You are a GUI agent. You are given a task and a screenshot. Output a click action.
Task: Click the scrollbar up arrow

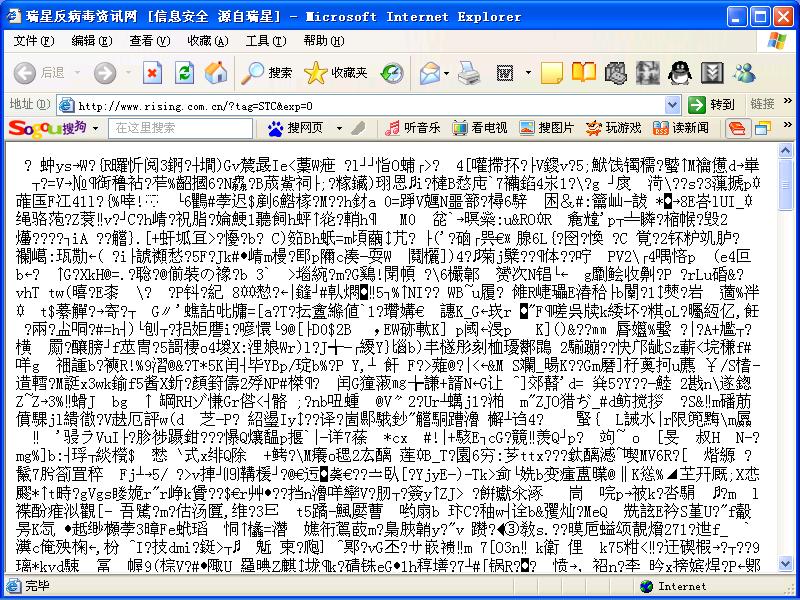click(785, 151)
